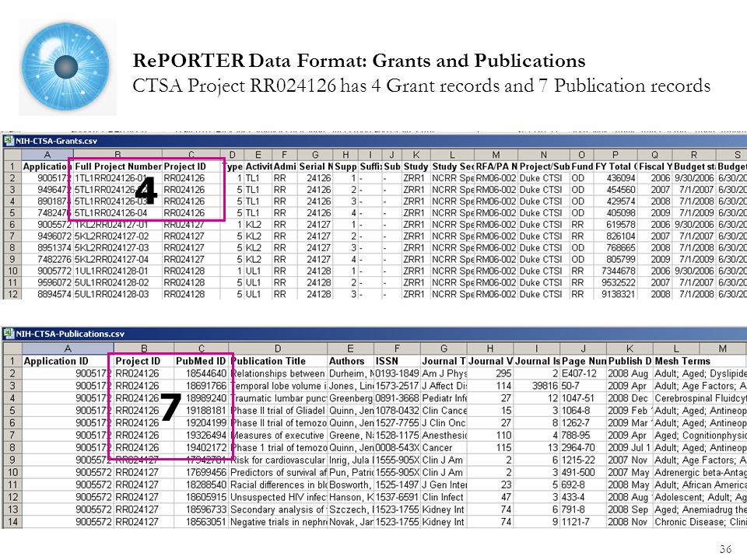Select PubMed ID cell 17699456

coord(201,472)
